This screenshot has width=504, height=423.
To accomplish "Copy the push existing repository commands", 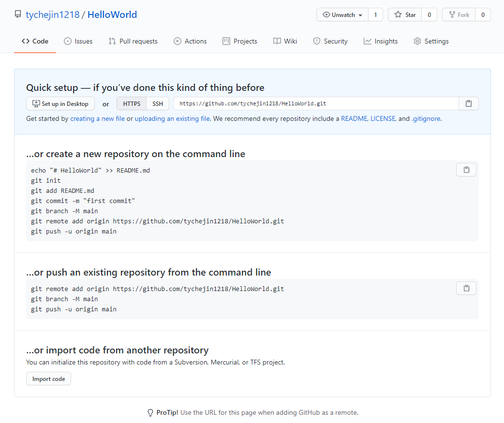I will 466,288.
